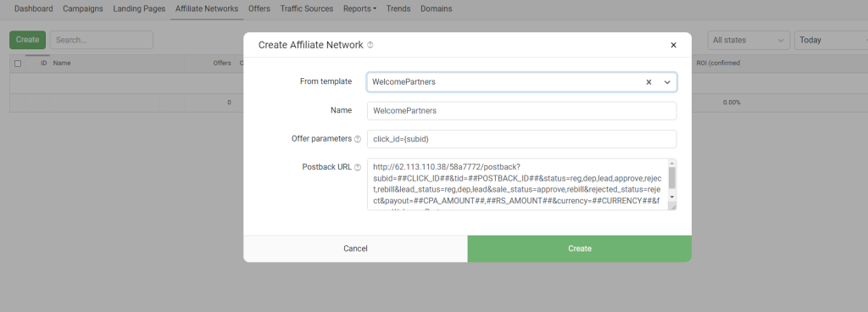
Task: Clear the WelcomePartners template selection
Action: tap(648, 82)
